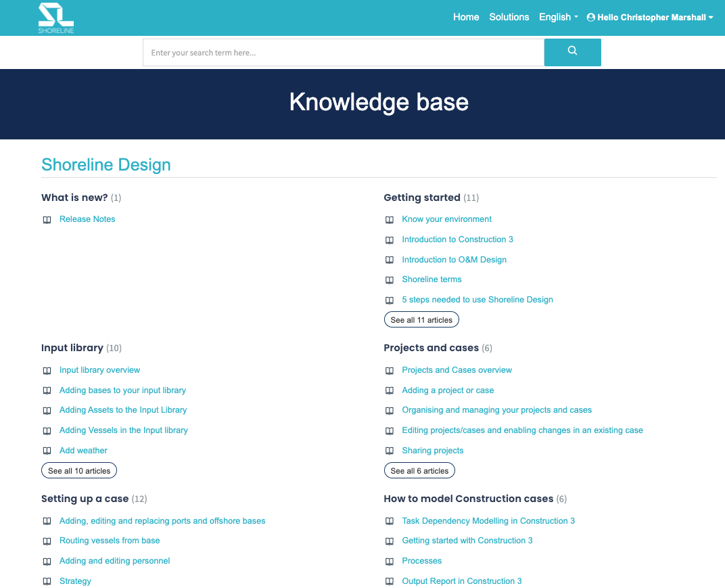Open the Routing vessels from base article
Viewport: 725px width, 588px height.
tap(110, 541)
